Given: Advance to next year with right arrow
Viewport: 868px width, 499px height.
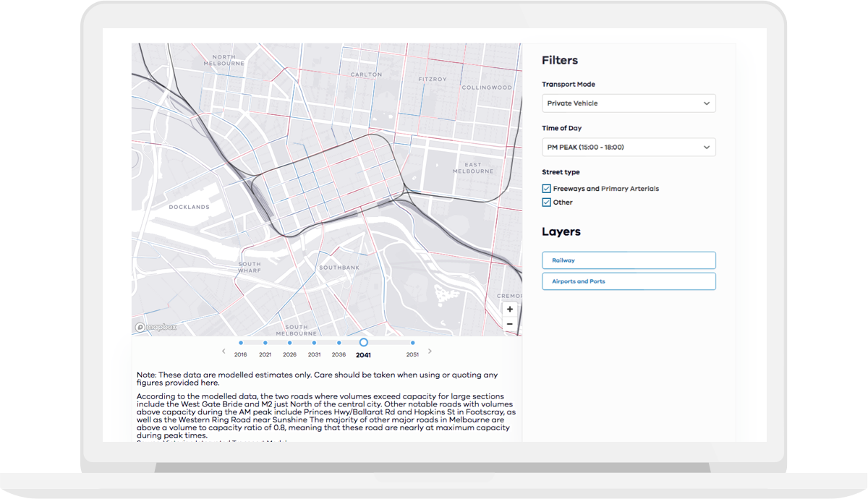Looking at the screenshot, I should point(430,351).
